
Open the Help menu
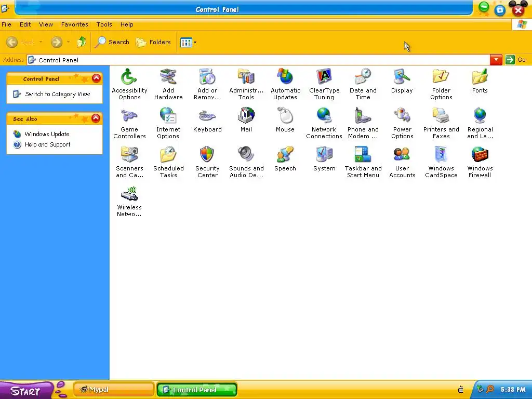coord(127,24)
